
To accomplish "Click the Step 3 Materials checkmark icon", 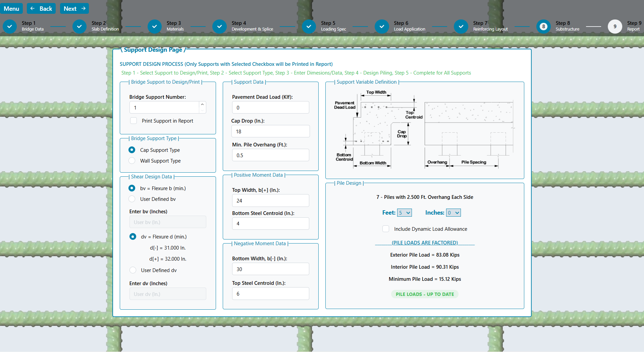I will tap(155, 26).
